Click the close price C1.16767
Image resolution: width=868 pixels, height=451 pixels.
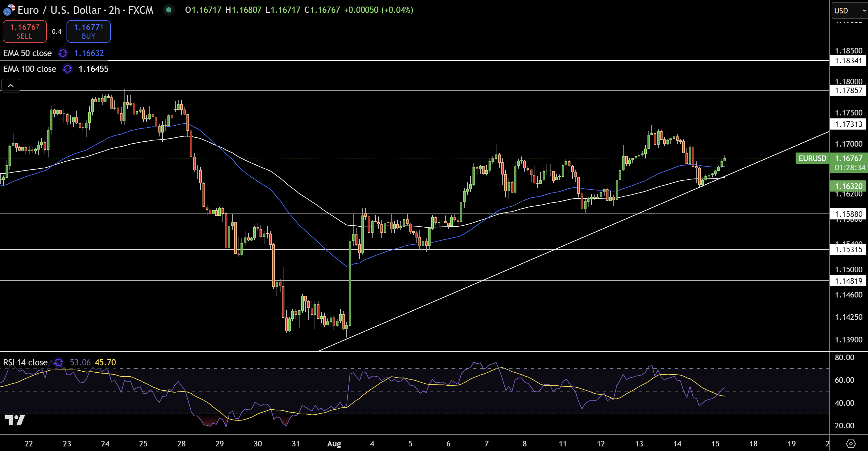322,10
